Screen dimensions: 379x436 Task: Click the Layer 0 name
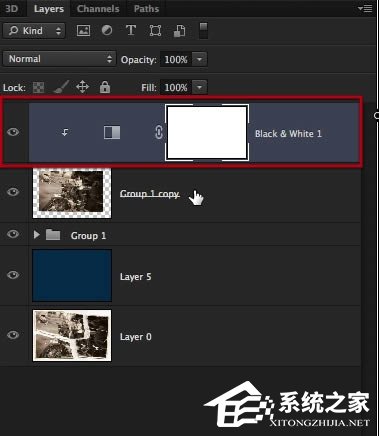[136, 337]
